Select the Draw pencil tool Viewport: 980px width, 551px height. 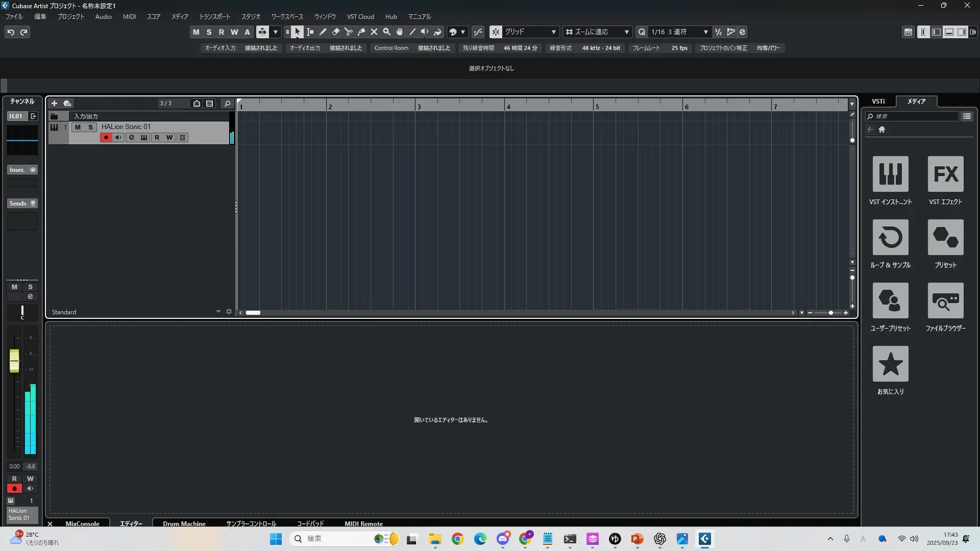(x=323, y=32)
